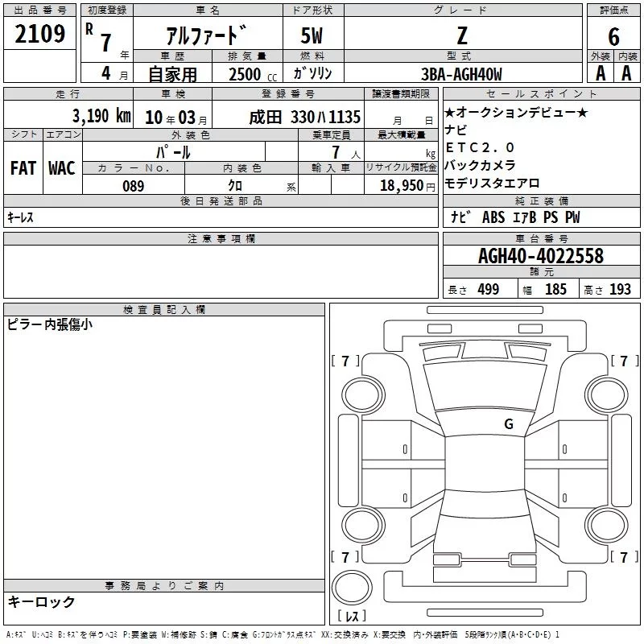Select the lot number 2109
The image size is (644, 644).
coord(40,35)
